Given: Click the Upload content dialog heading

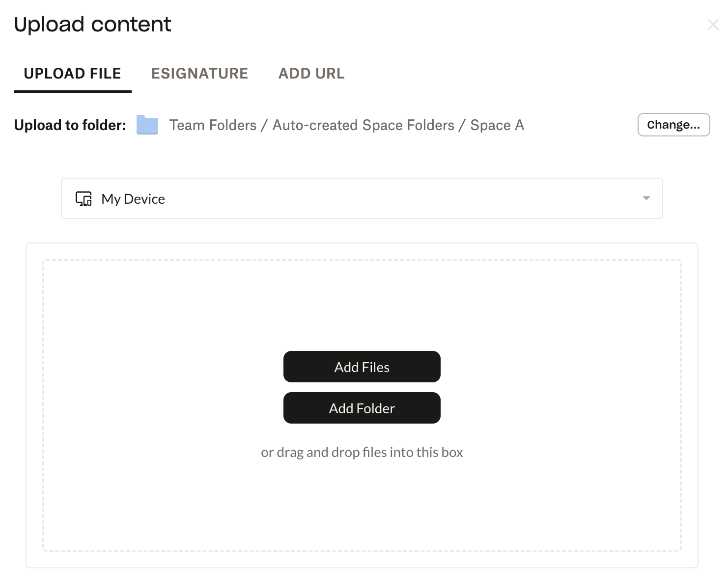Looking at the screenshot, I should (92, 25).
